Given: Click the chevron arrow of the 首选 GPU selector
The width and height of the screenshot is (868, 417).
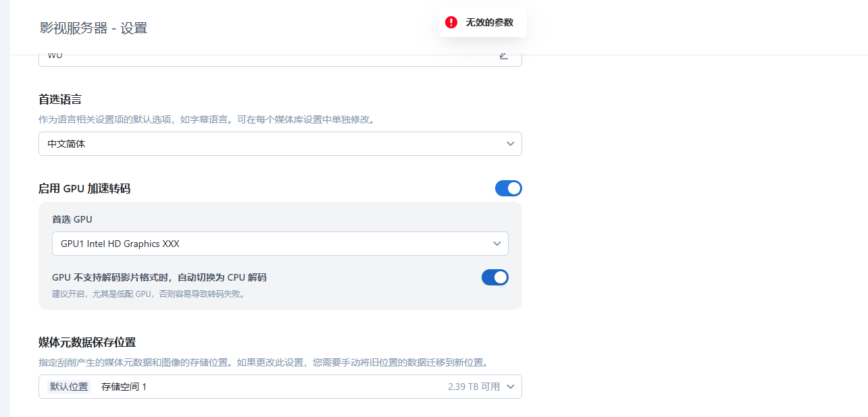Looking at the screenshot, I should pyautogui.click(x=496, y=244).
